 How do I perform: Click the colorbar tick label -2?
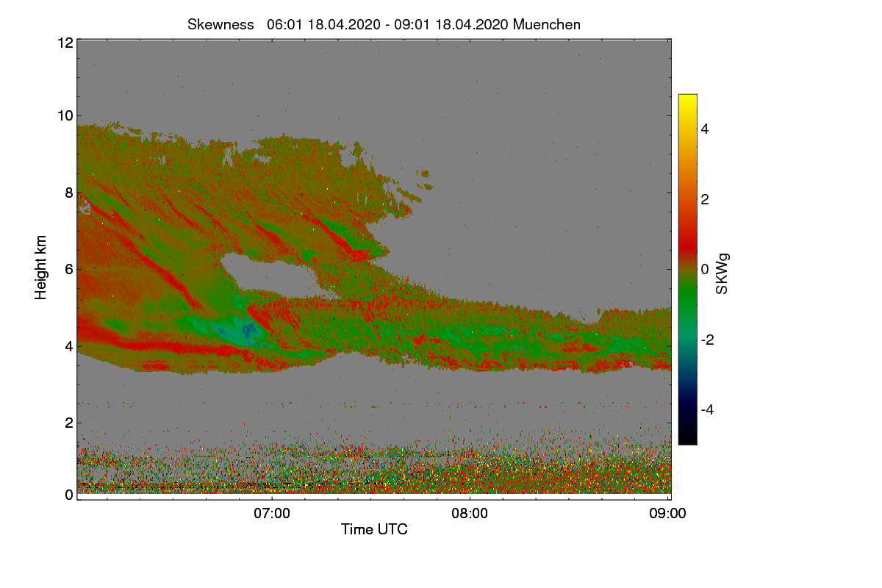pyautogui.click(x=708, y=340)
